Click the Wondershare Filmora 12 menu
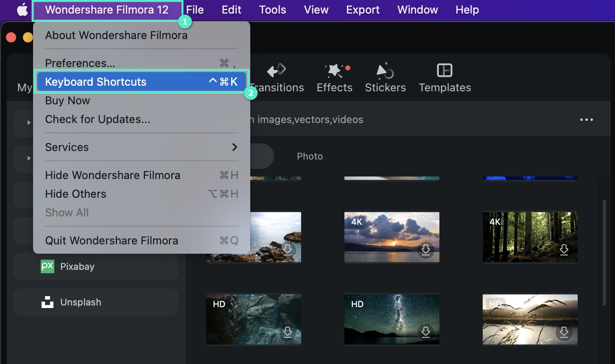615x364 pixels. (107, 10)
